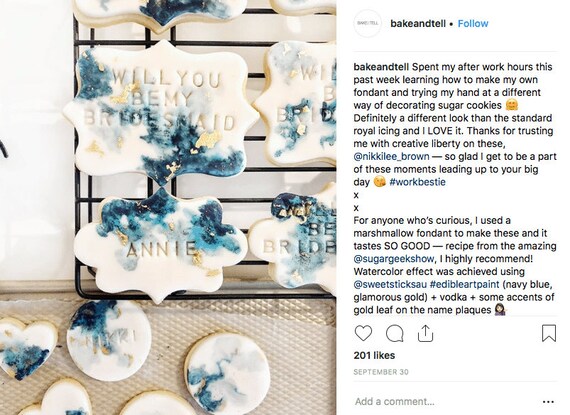
Task: Visit the @sugargeekshow profile mention
Action: [394, 259]
